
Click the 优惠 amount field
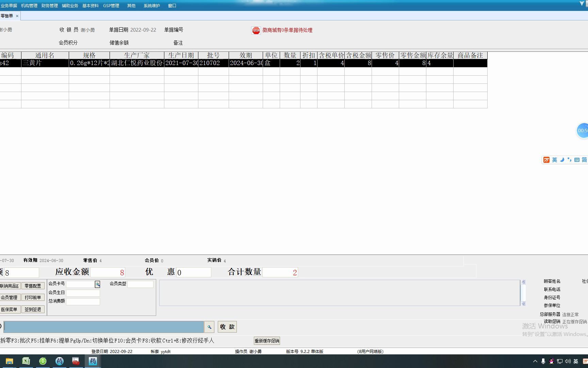pyautogui.click(x=194, y=272)
